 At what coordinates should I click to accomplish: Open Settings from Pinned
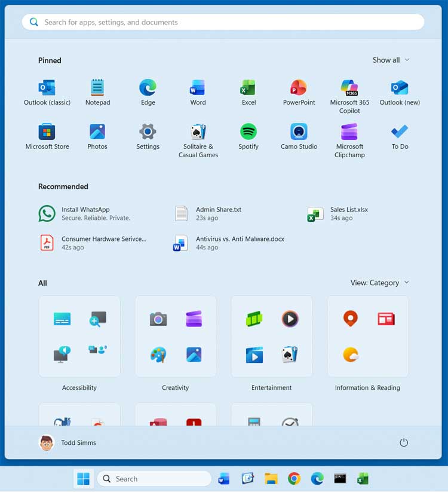point(148,137)
